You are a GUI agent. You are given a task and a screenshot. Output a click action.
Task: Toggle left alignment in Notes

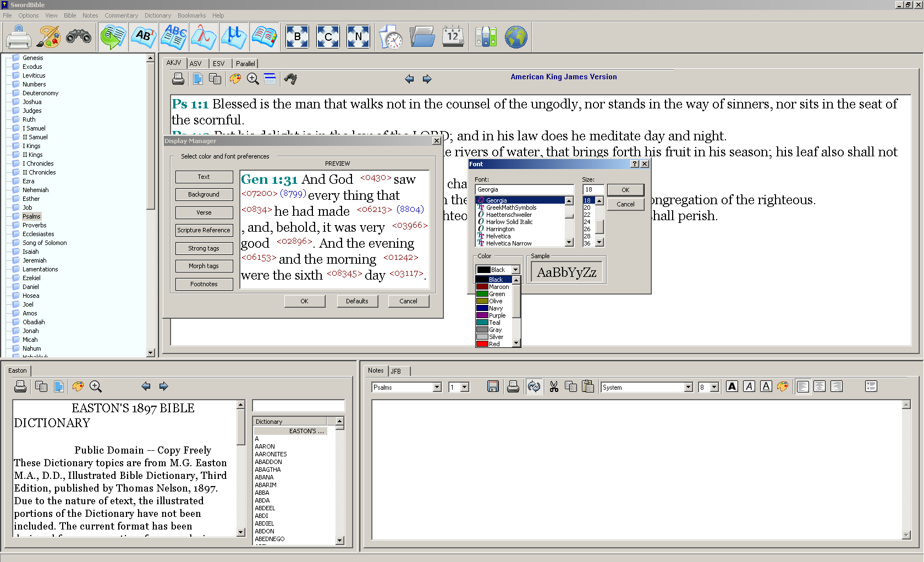click(x=802, y=386)
